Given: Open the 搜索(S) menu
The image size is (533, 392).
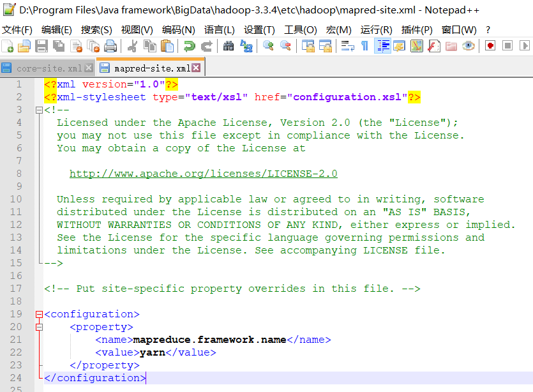Looking at the screenshot, I should (x=96, y=30).
